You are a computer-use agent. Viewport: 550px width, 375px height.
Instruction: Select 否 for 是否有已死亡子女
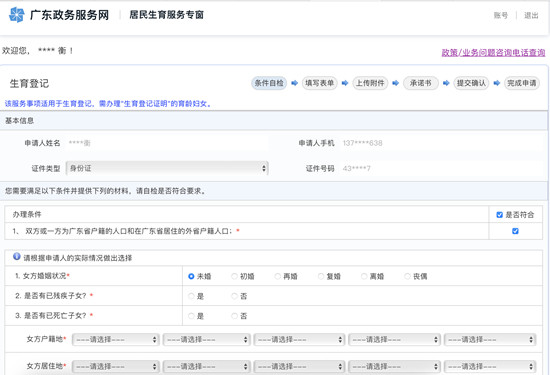tap(234, 316)
